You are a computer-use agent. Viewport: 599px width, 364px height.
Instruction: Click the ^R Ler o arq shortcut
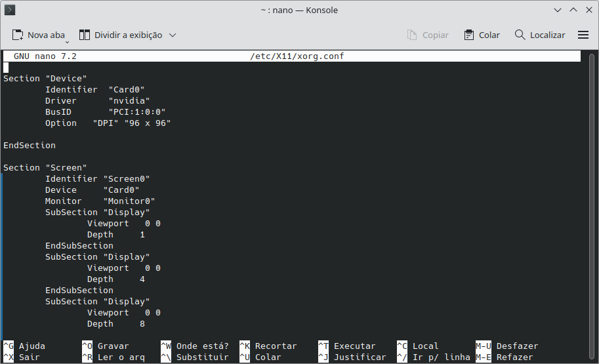coord(114,357)
